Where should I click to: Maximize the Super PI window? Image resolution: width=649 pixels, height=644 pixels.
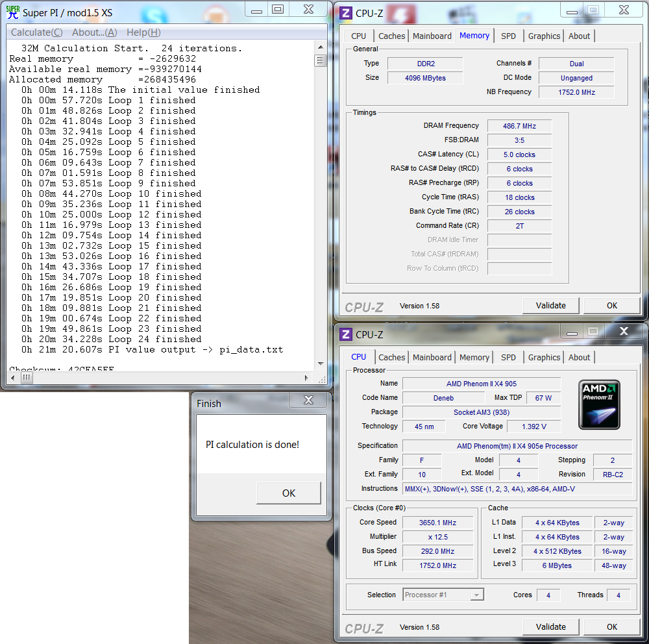tap(278, 9)
